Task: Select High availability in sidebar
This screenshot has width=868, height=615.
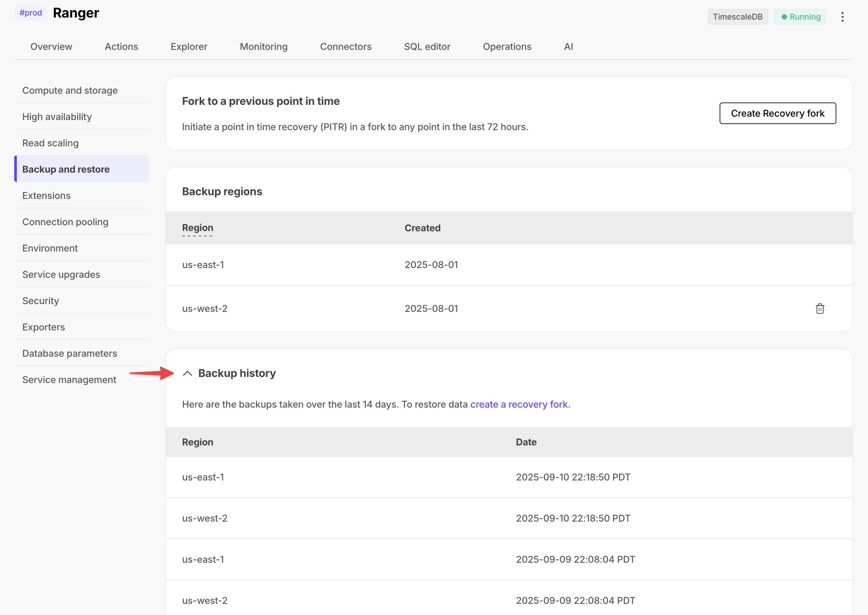Action: [57, 117]
